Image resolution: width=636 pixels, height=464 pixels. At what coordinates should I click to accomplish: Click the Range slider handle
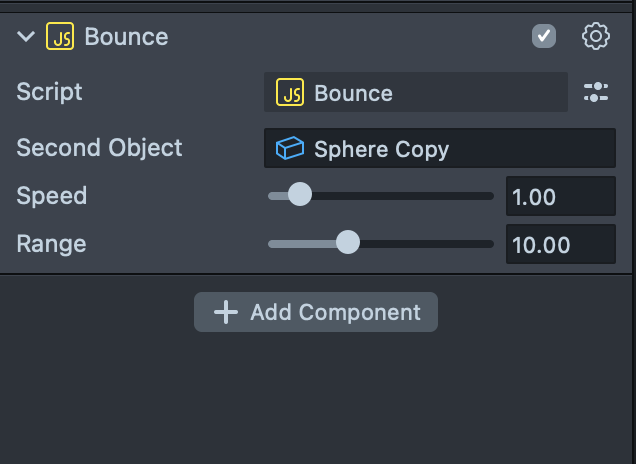pyautogui.click(x=347, y=243)
